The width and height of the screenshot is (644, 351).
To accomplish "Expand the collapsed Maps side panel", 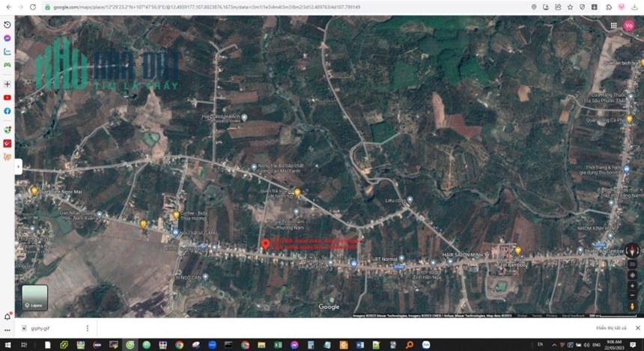I will (19, 167).
